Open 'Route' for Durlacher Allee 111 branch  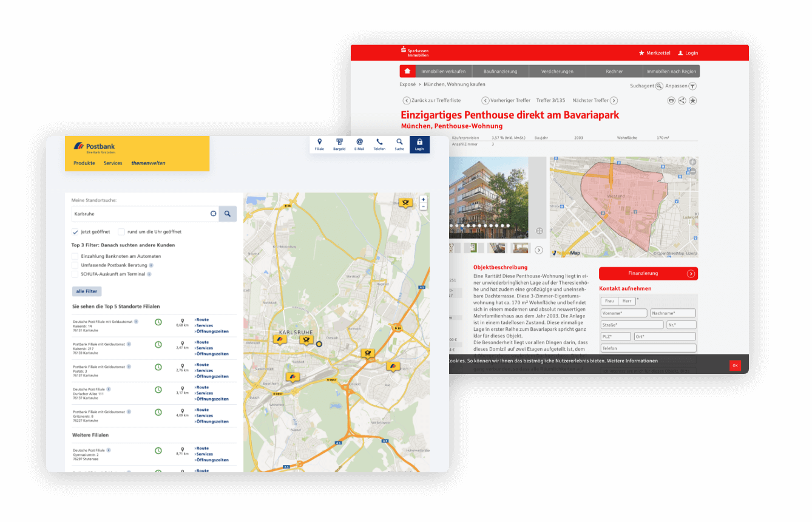coord(201,387)
